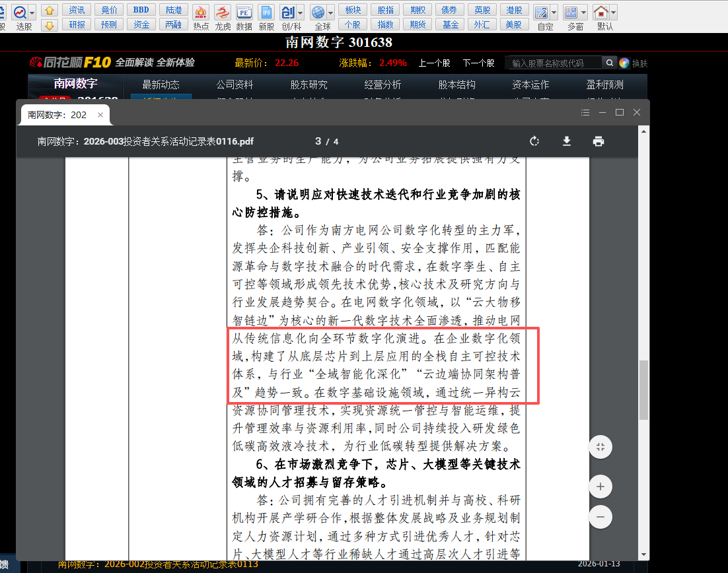This screenshot has width=728, height=573.
Task: Click the 资金 toolbar button
Action: [141, 24]
